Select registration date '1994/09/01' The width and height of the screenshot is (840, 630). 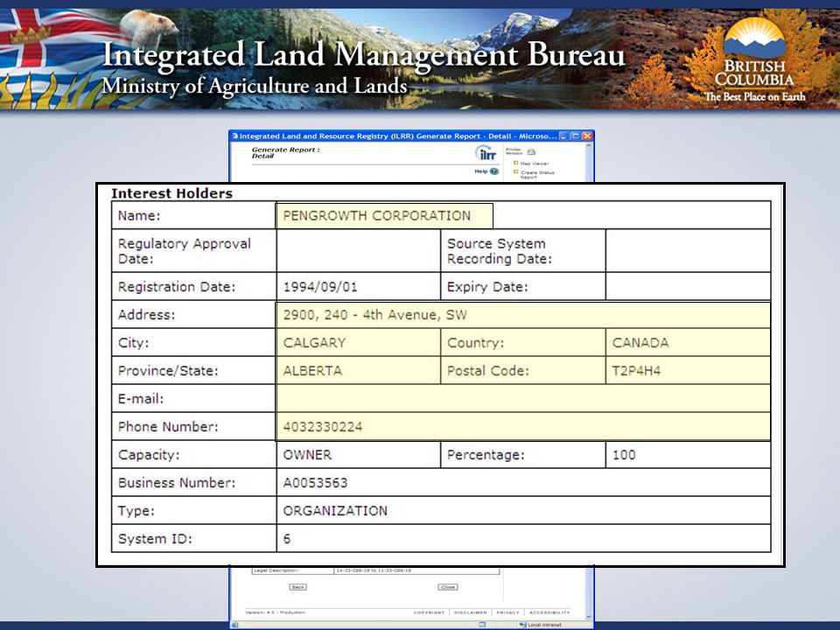pyautogui.click(x=320, y=287)
